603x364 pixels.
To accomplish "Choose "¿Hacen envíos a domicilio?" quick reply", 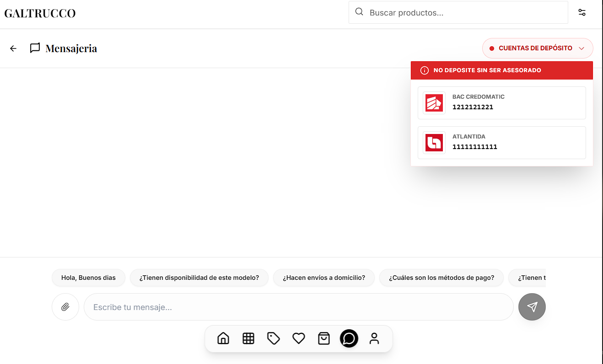I will pyautogui.click(x=324, y=278).
